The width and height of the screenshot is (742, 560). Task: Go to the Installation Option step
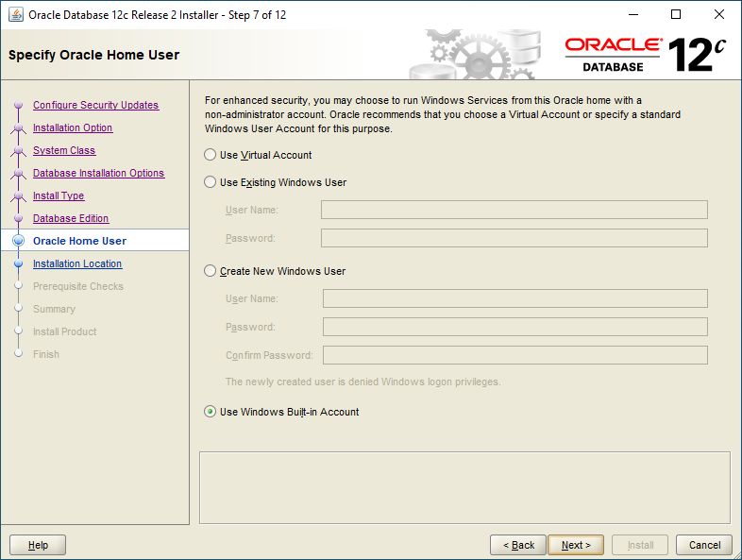point(73,127)
